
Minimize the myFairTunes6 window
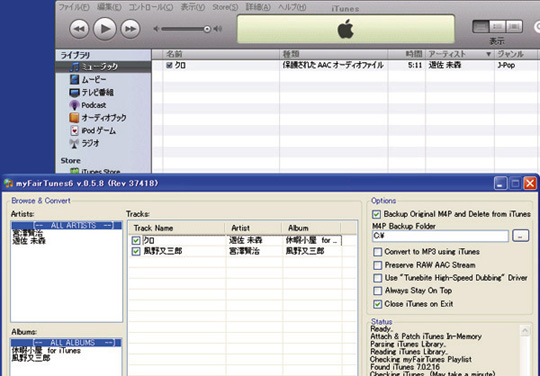500,184
